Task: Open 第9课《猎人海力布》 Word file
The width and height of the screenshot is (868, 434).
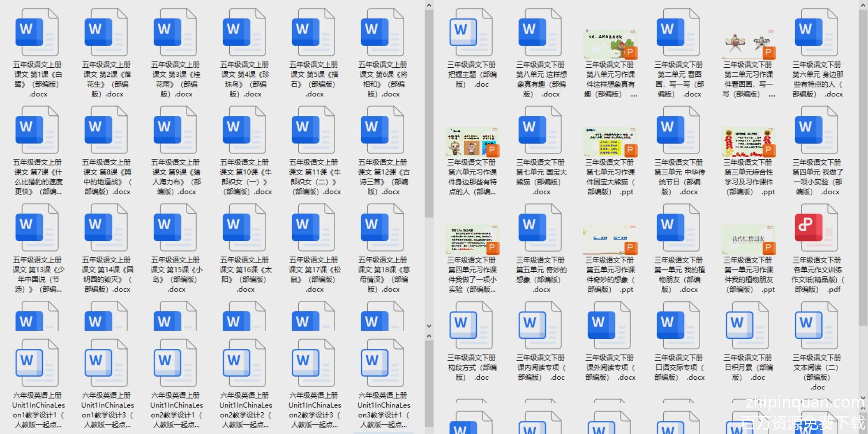Action: point(175,127)
